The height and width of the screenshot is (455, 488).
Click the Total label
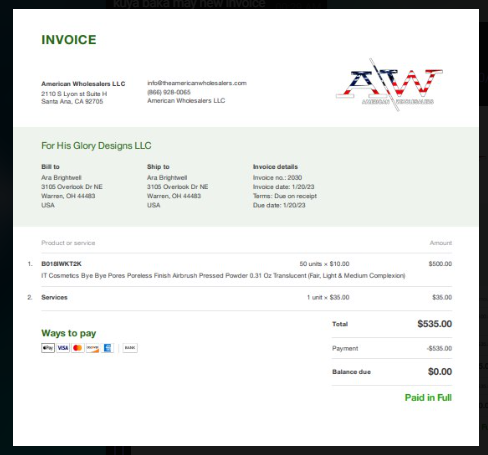[x=340, y=324]
